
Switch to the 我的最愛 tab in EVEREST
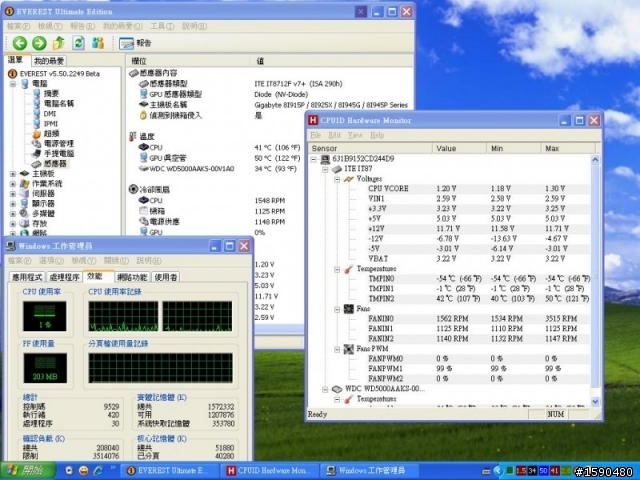[49, 61]
